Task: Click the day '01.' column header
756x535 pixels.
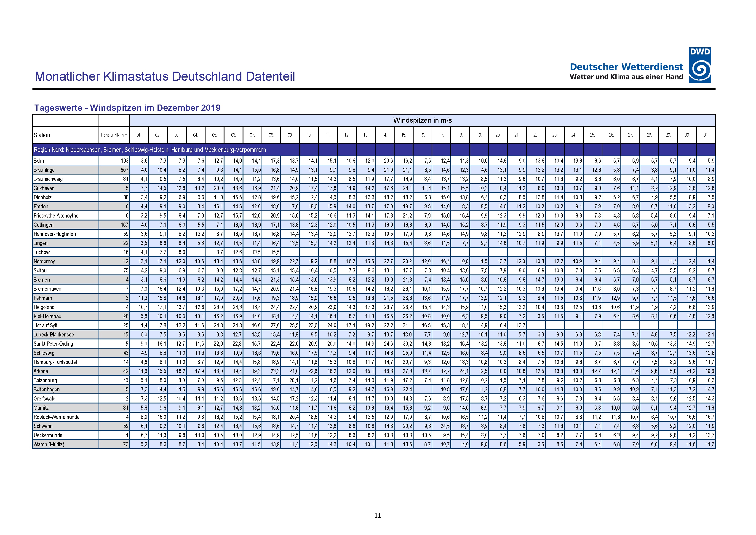Action: (x=139, y=135)
